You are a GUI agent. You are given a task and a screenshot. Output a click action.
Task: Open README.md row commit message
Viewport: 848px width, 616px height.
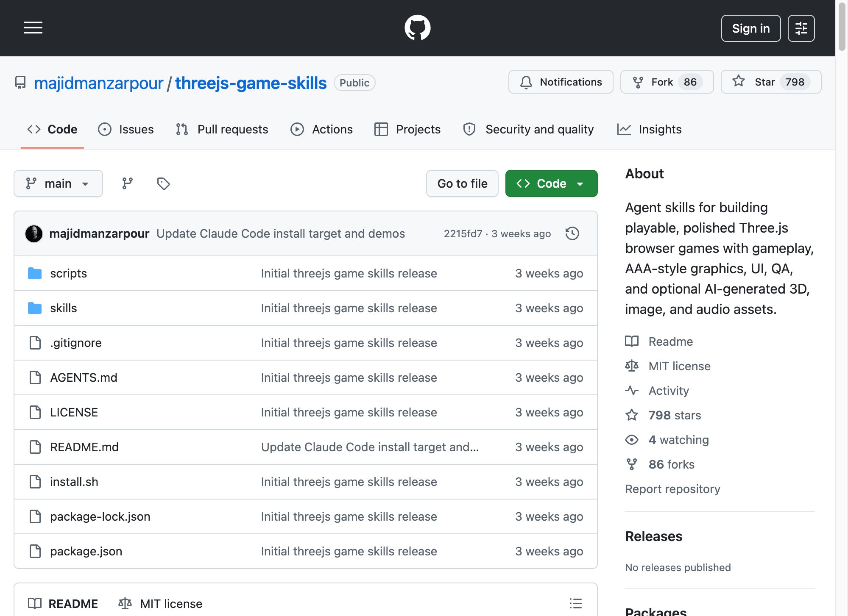370,447
